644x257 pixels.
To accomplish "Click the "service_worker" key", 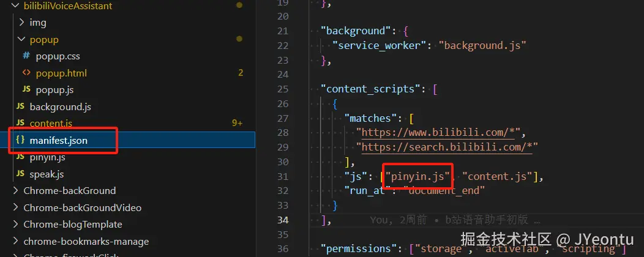I will tap(380, 45).
